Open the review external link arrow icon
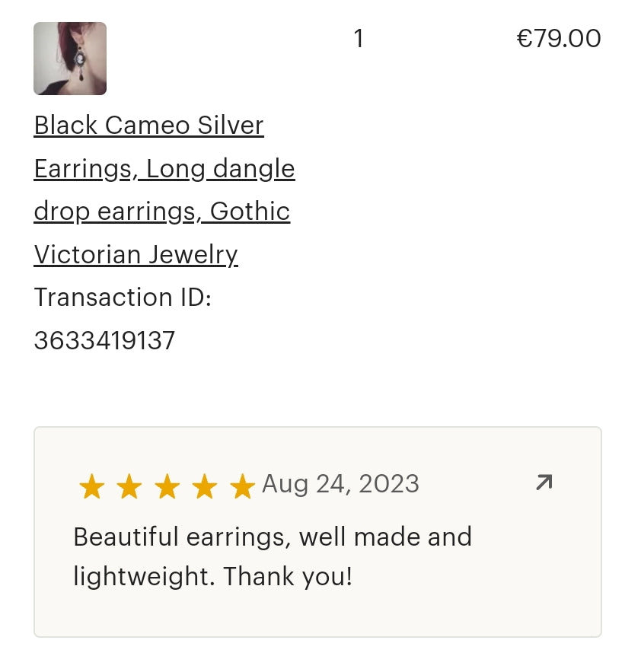This screenshot has width=641, height=672. 544,483
